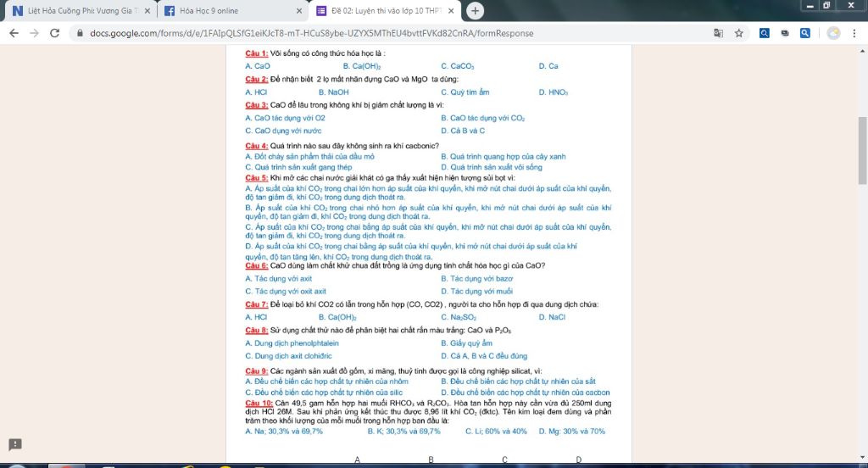
Task: Click the vertical scrollbar thumb
Action: (x=862, y=150)
